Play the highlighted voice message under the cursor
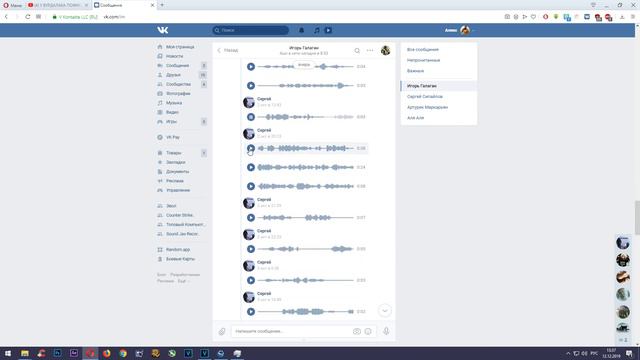The width and height of the screenshot is (640, 360). click(x=251, y=148)
